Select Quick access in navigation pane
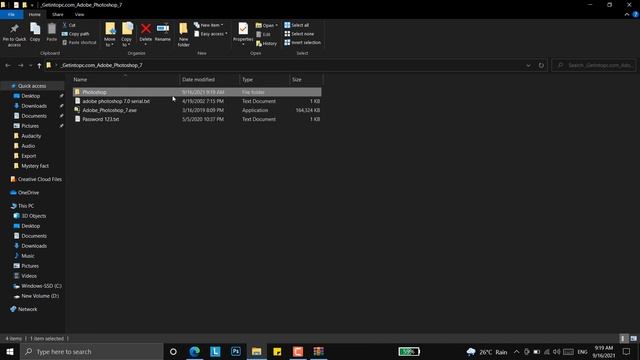 tap(32, 86)
